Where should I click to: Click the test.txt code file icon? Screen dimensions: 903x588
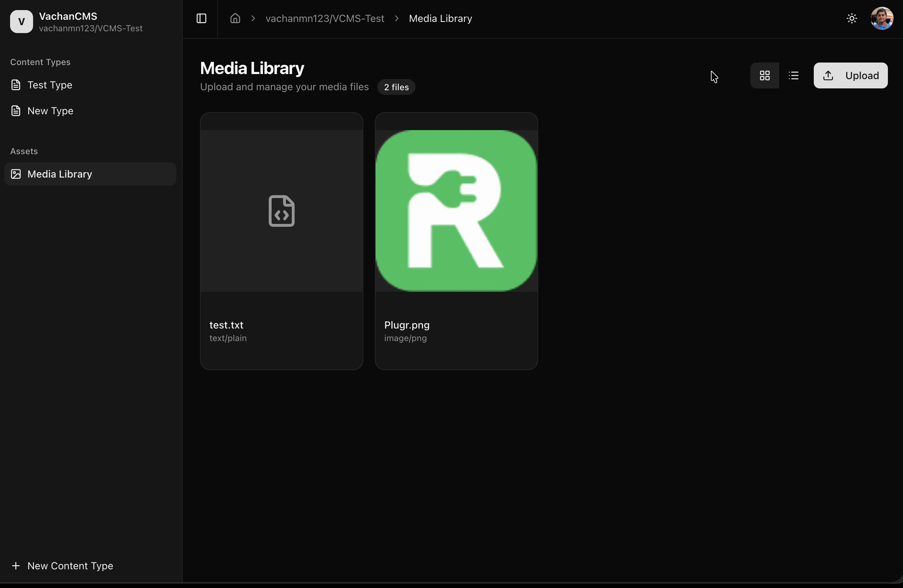coord(282,211)
